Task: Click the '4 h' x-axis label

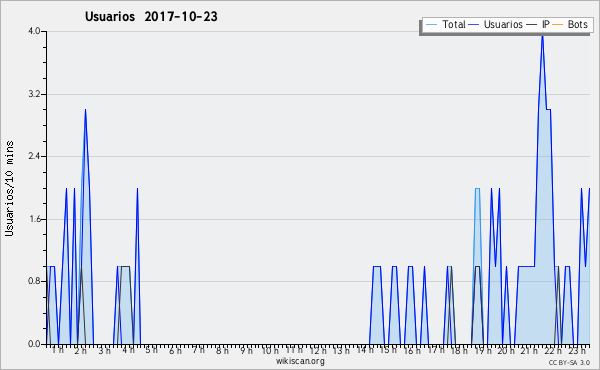Action: 128,350
